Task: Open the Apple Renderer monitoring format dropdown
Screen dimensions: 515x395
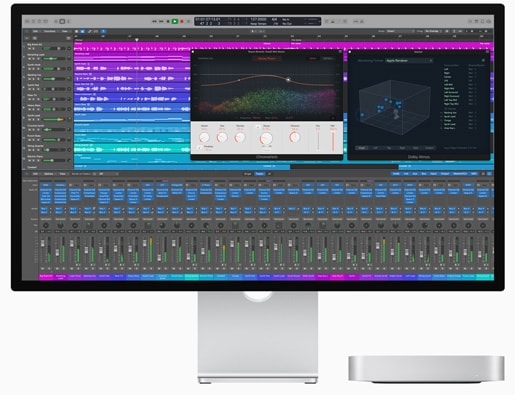Action: [x=409, y=61]
